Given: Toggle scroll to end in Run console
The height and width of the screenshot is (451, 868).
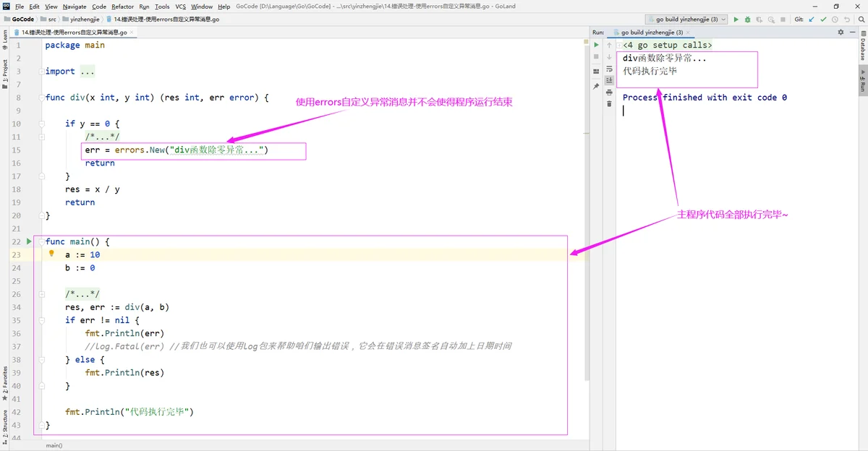Looking at the screenshot, I should click(609, 80).
